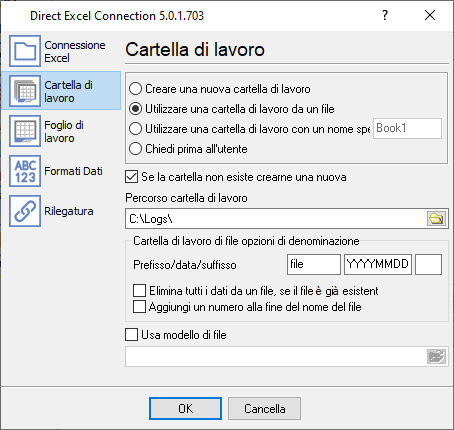Click the C:\Logs\ path field
This screenshot has height=430, width=454.
click(276, 219)
